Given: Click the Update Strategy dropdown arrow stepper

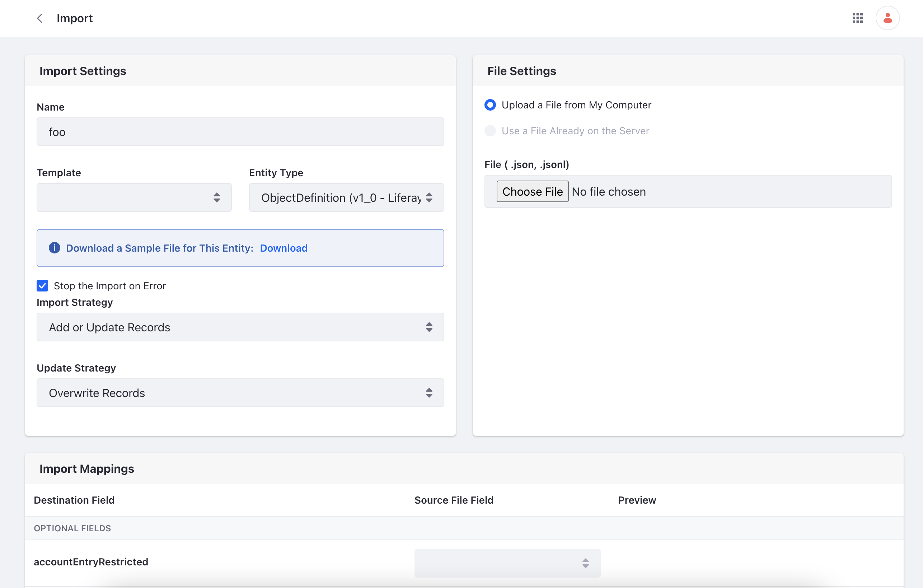Looking at the screenshot, I should pos(429,392).
